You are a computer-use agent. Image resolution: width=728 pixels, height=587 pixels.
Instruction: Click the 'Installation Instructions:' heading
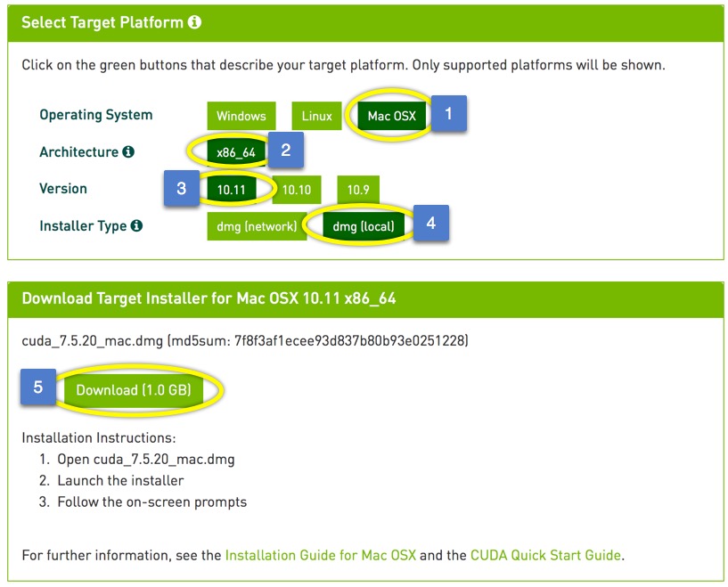(99, 437)
